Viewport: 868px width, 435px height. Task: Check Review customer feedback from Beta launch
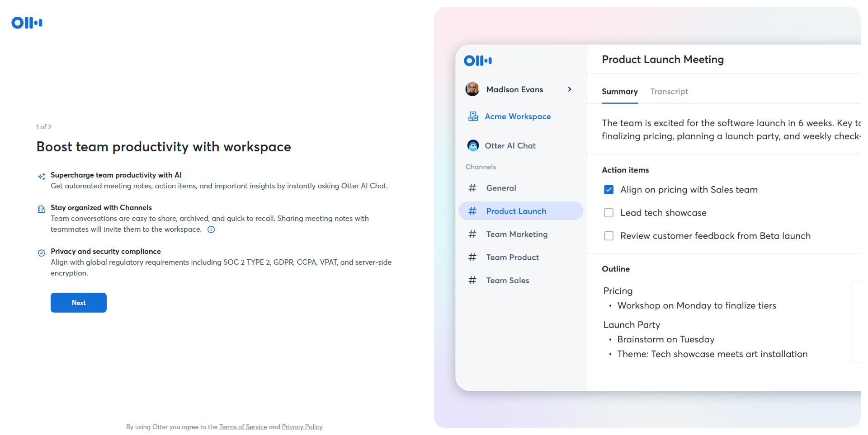click(609, 236)
